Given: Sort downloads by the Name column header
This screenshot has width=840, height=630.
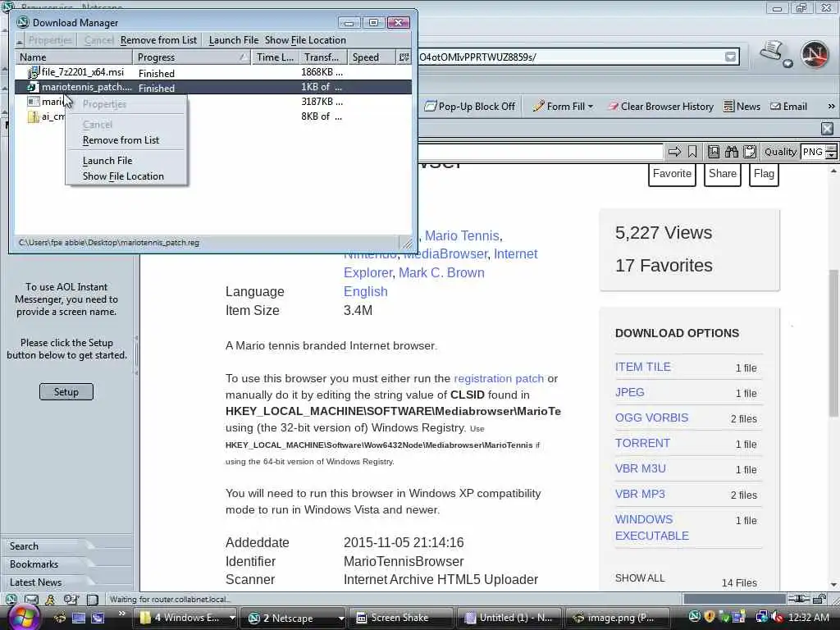Looking at the screenshot, I should [x=74, y=57].
